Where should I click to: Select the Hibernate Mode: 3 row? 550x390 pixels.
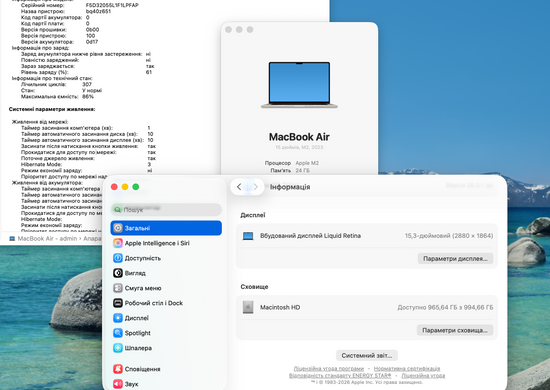point(86,164)
